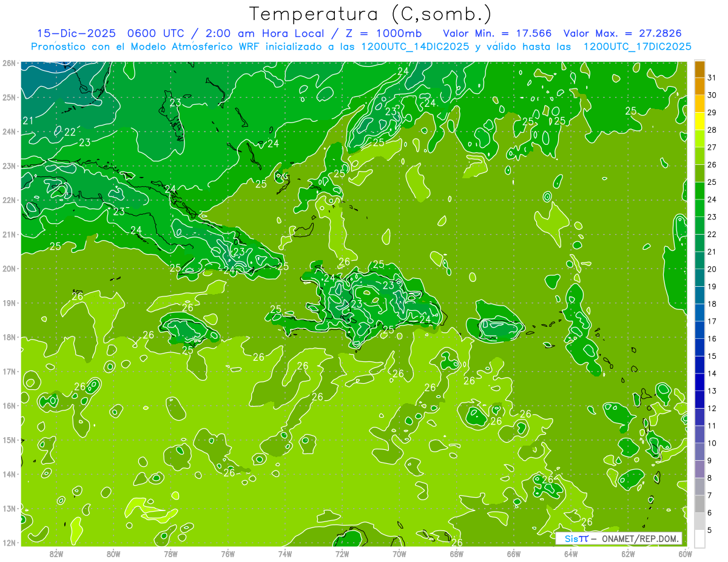
Task: Click the colorbar tick label "28"
Action: click(712, 130)
